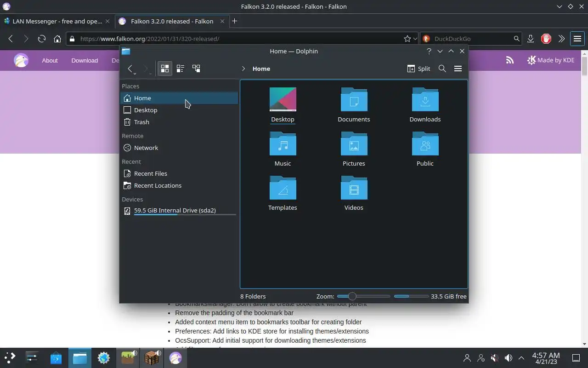Go to Falkon home page button
Screen dimensions: 588x368
57,39
